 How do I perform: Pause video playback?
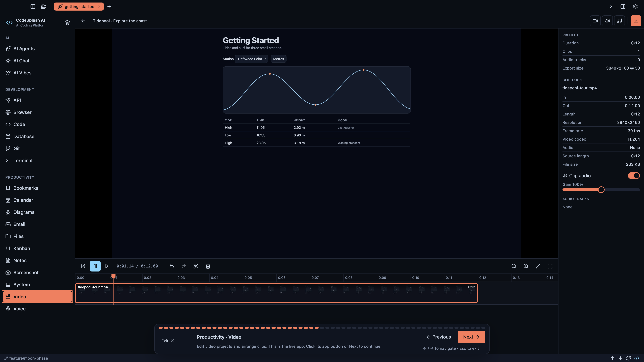click(x=95, y=266)
